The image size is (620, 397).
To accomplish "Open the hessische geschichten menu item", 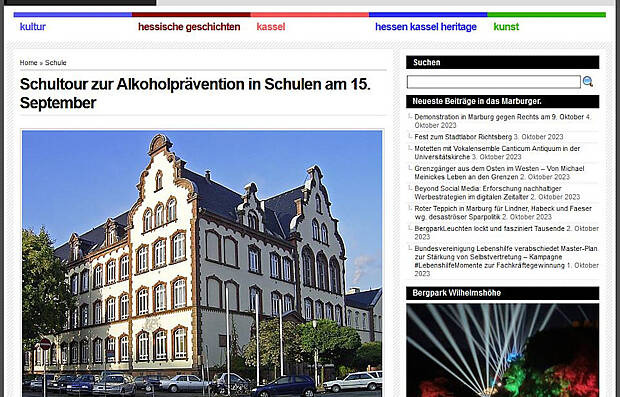I will coord(189,27).
